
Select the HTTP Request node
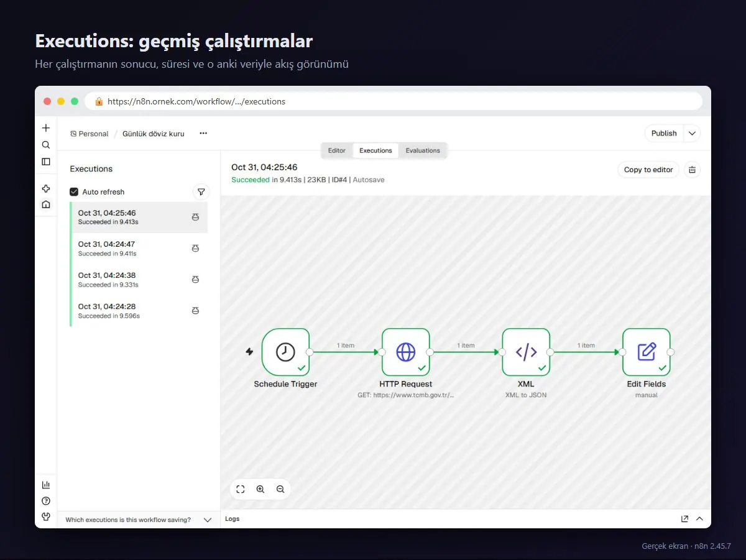(405, 352)
